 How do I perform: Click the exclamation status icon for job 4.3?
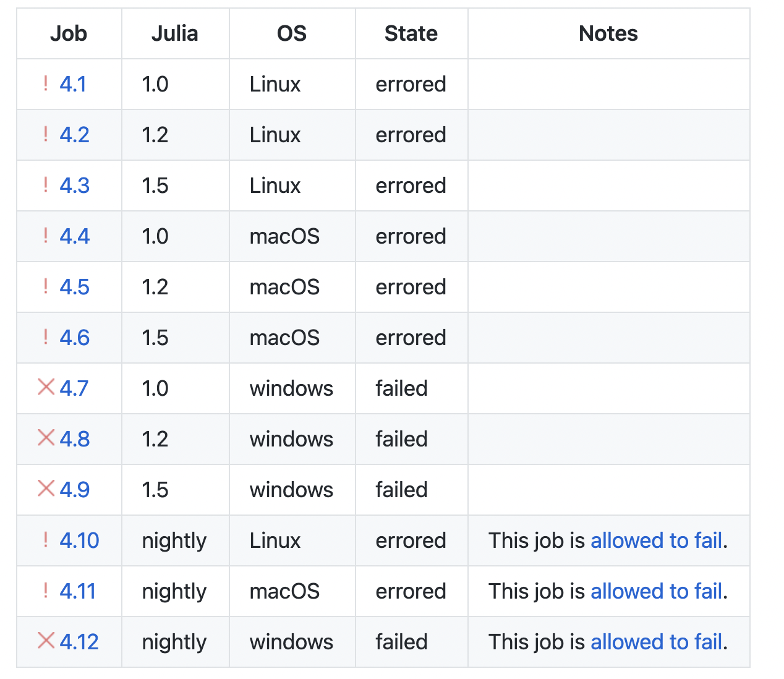pyautogui.click(x=46, y=185)
